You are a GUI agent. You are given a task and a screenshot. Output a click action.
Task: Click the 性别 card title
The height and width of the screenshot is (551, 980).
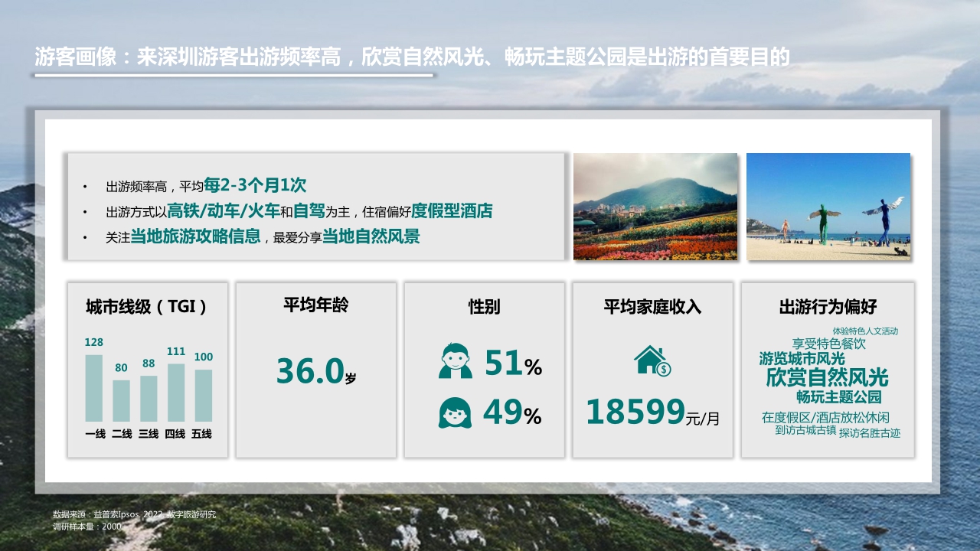pos(483,306)
